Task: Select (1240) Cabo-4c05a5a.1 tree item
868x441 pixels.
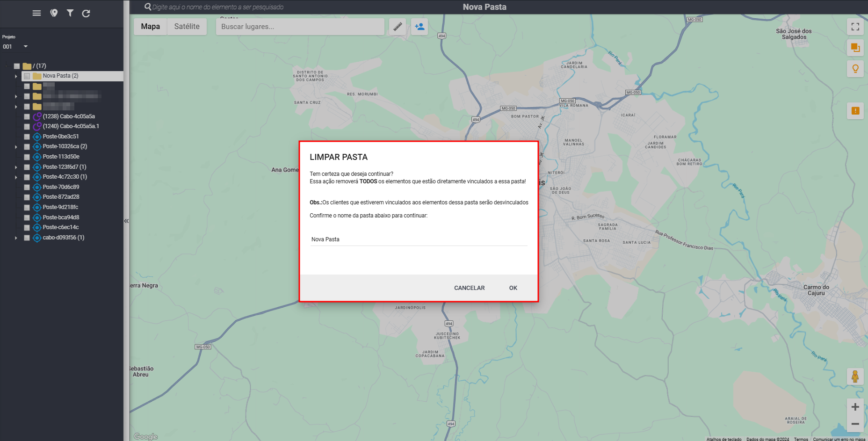Action: (x=71, y=126)
